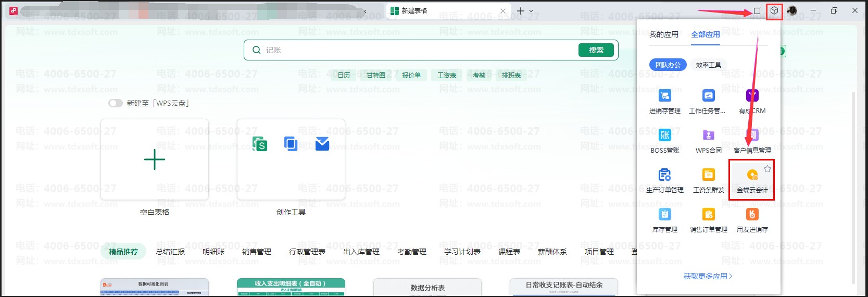
Task: Select the 团队办公 category pill
Action: 668,65
